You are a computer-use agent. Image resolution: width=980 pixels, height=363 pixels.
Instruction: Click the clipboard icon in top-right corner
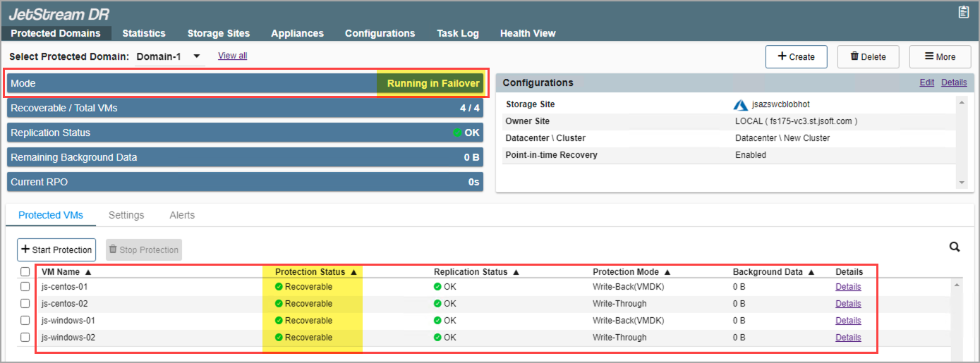(x=964, y=12)
